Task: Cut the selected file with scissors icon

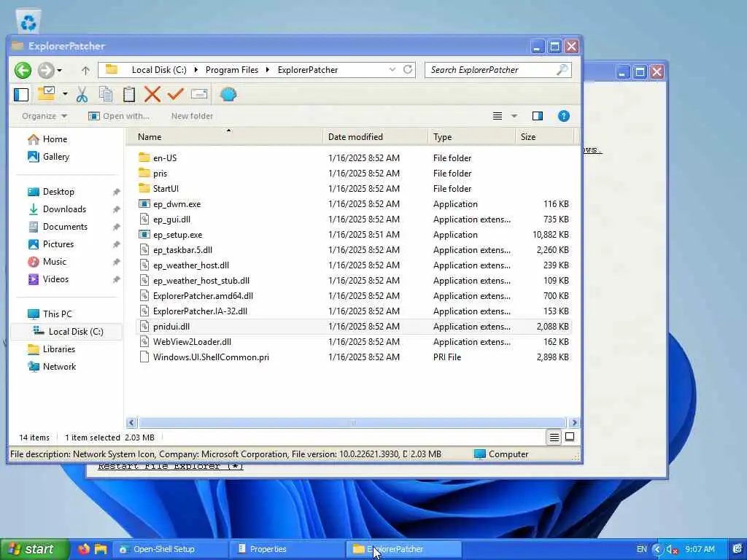Action: click(82, 94)
